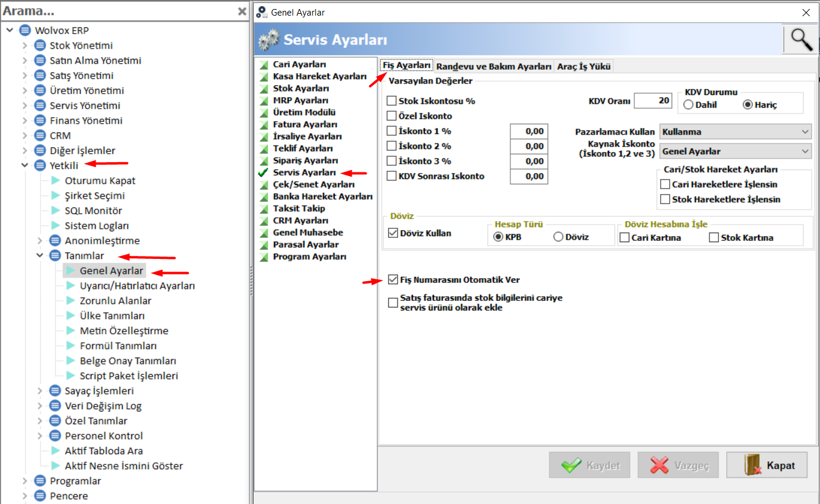Expand the Veri Değişim Log node

[x=40, y=405]
